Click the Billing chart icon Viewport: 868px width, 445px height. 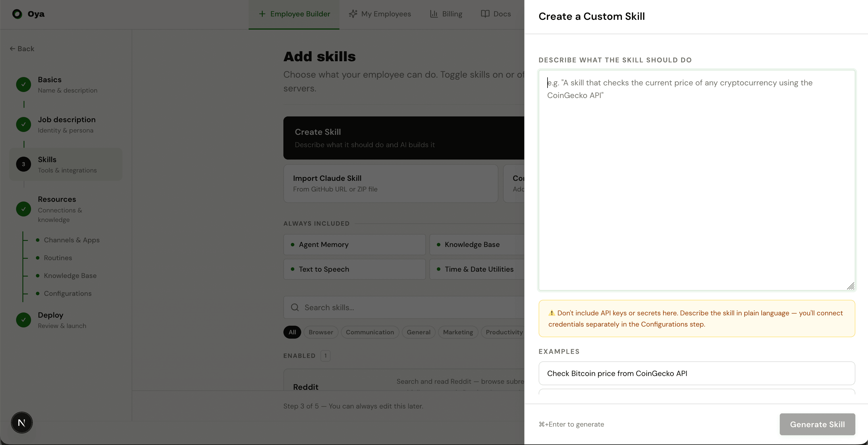(x=434, y=14)
